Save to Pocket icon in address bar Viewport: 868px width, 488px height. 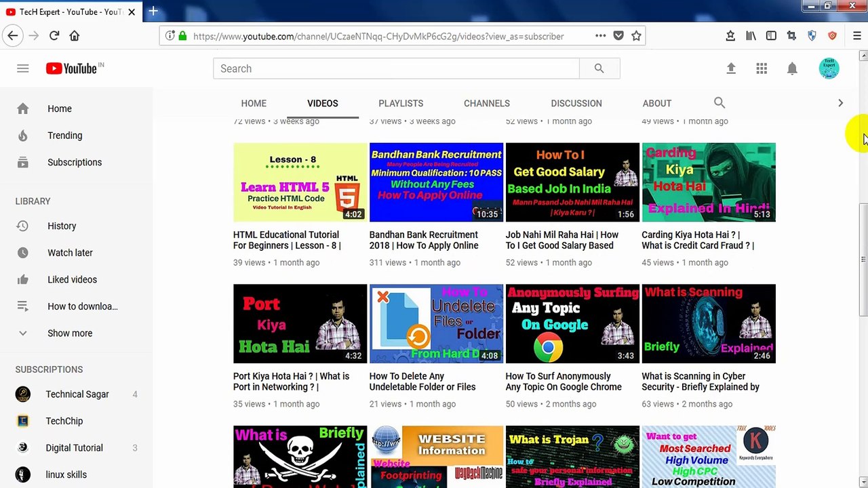pyautogui.click(x=618, y=36)
